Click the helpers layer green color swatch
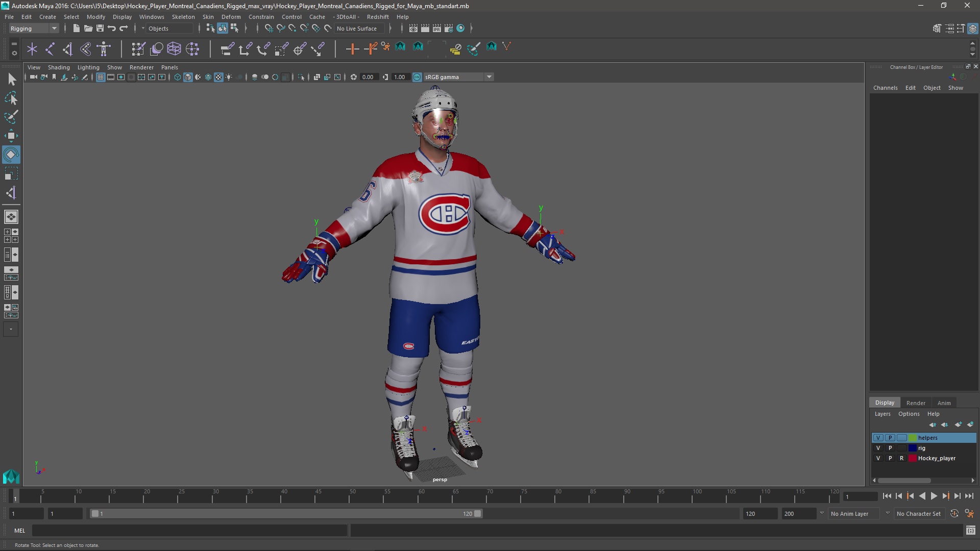Screen dimensions: 980x551 [912, 438]
